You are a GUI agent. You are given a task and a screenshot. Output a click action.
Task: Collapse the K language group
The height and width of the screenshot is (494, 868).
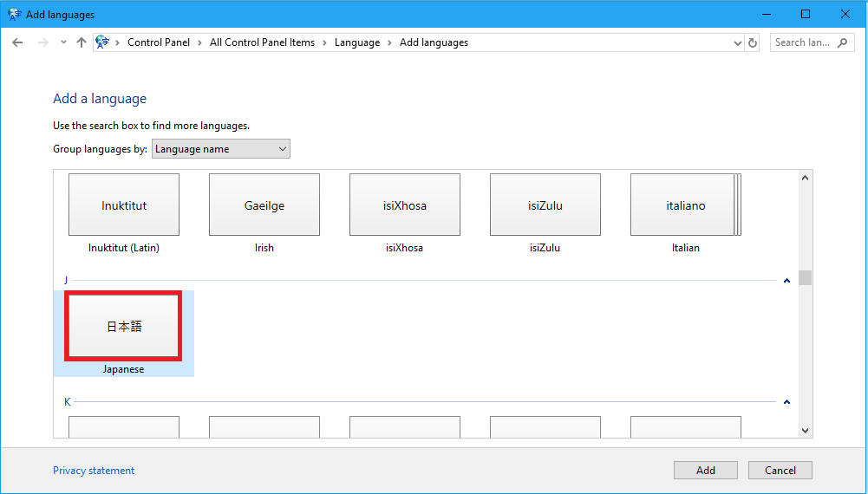point(786,402)
